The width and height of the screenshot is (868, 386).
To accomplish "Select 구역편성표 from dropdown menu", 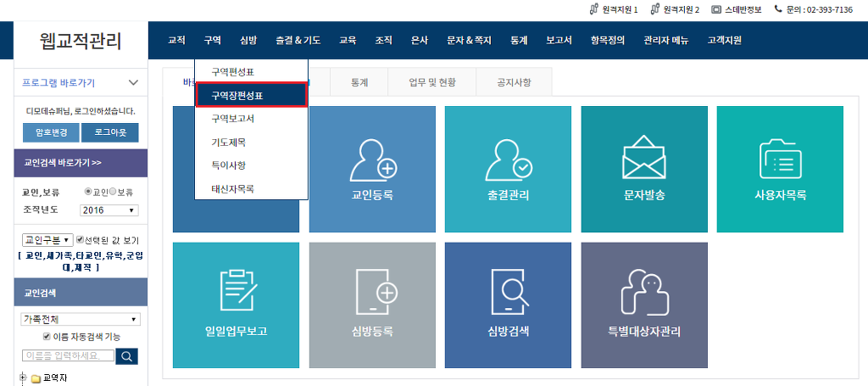I will [x=252, y=72].
